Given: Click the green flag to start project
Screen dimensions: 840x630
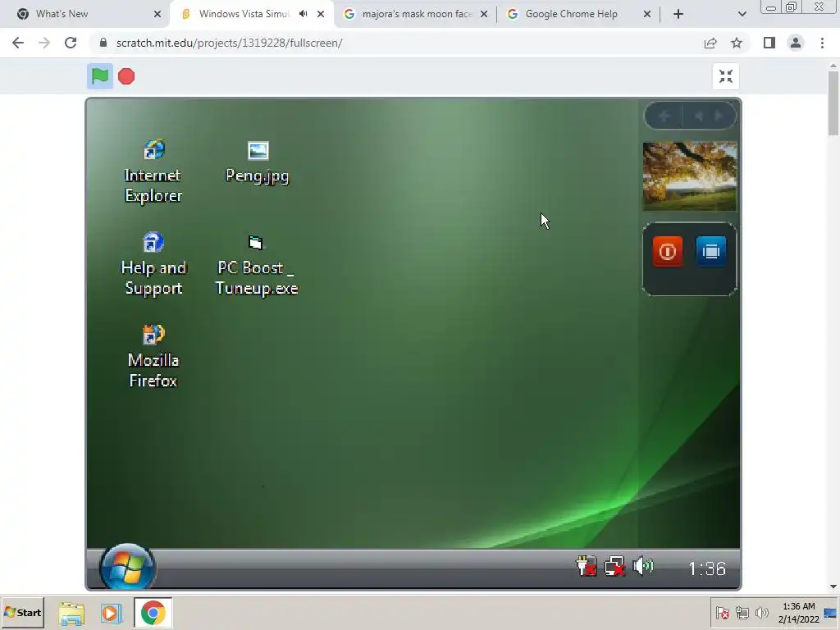Looking at the screenshot, I should [x=99, y=76].
